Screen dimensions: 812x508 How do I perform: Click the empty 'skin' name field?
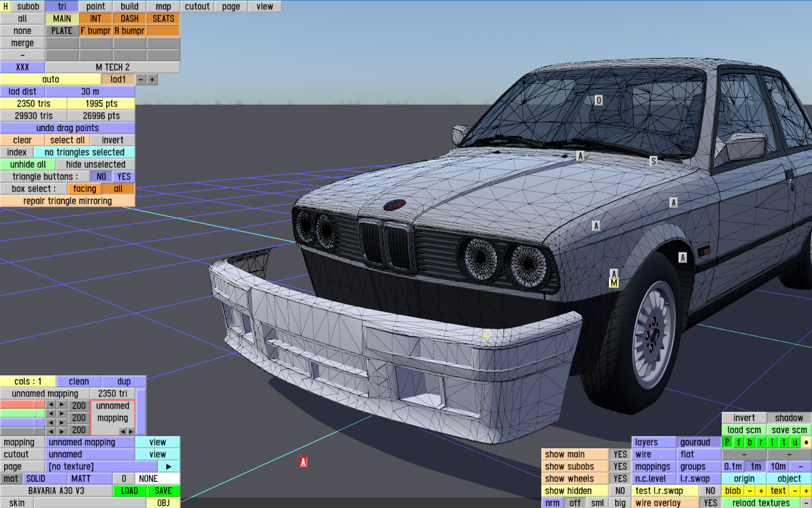90,503
